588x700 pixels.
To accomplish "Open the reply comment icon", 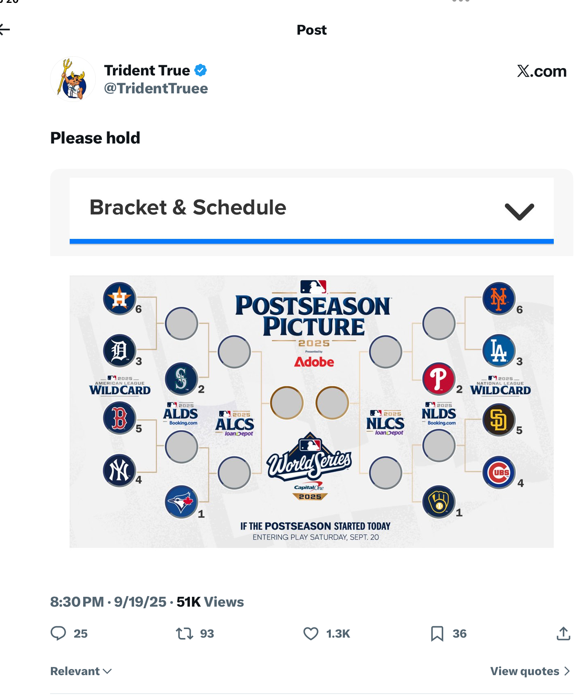I will (x=58, y=633).
